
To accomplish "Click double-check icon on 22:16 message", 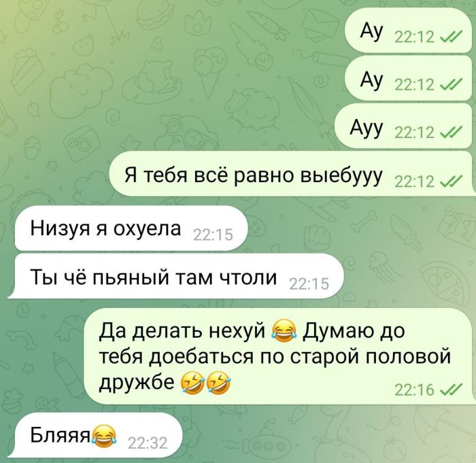I will [x=451, y=390].
